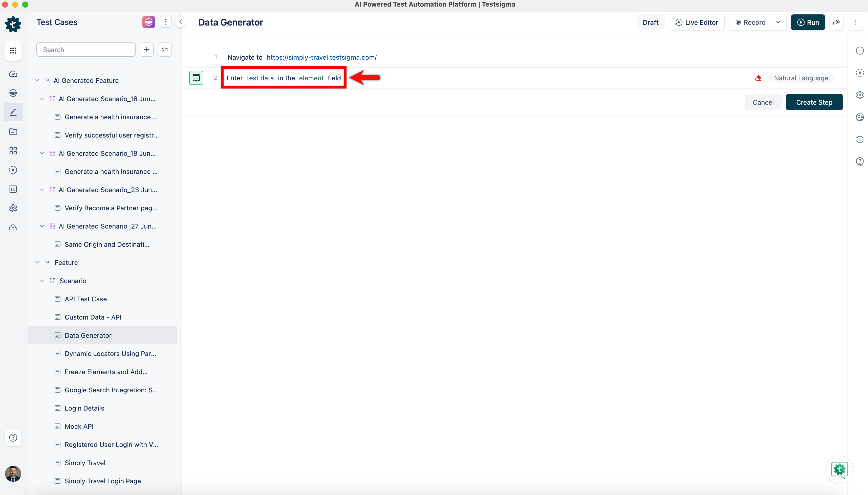Open the apps grid launcher
Image resolution: width=868 pixels, height=495 pixels.
(13, 51)
